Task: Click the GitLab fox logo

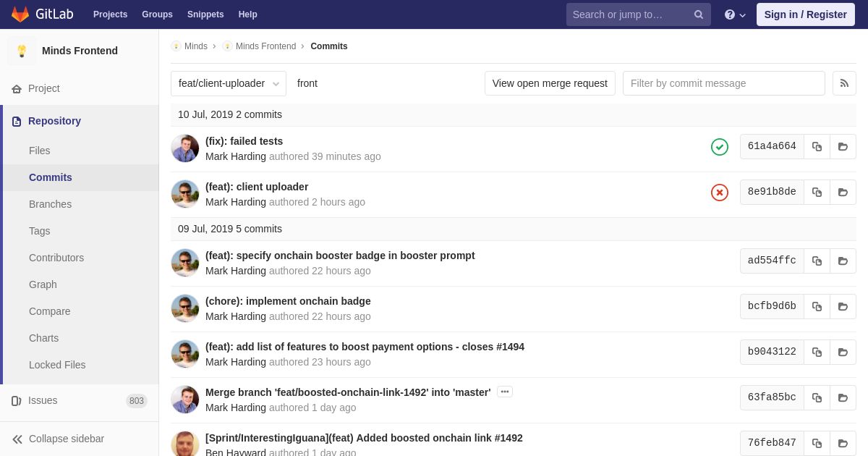Action: 20,14
